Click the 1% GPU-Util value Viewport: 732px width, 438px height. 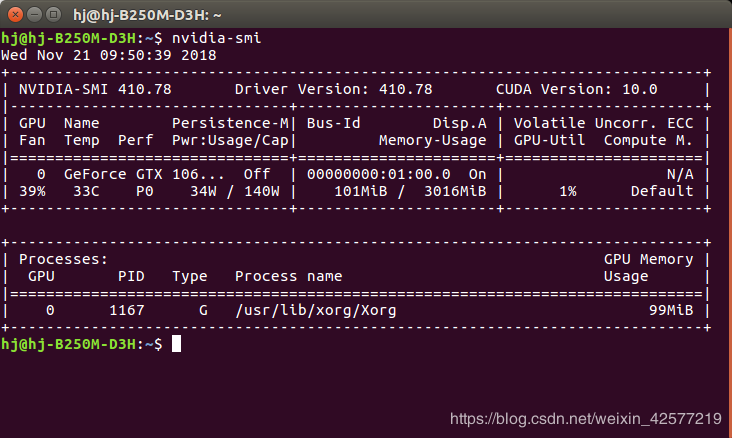(x=567, y=191)
